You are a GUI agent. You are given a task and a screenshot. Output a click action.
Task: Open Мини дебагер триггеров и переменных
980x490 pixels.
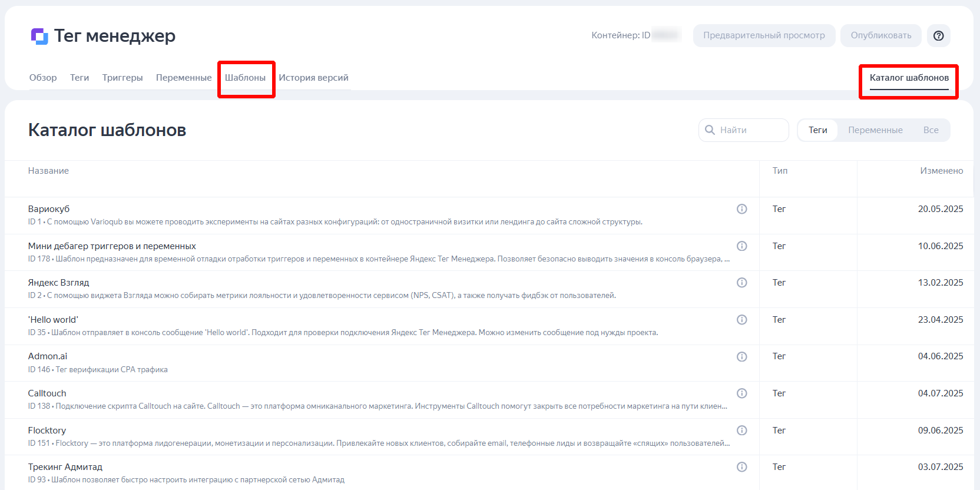pos(112,246)
